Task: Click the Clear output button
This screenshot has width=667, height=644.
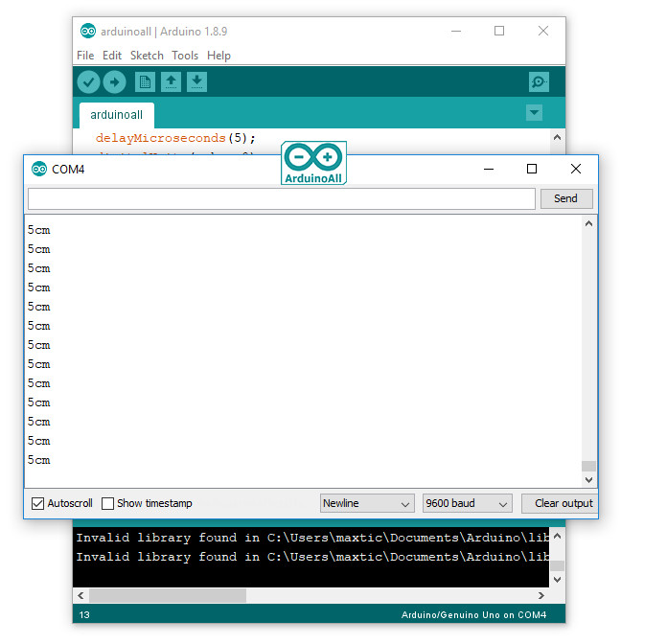Action: [560, 504]
